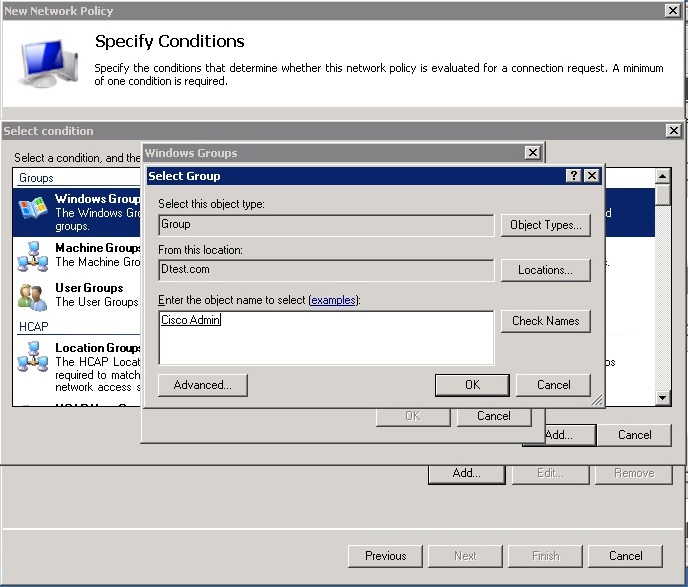Select the Machine Groups list item
The image size is (688, 587).
pyautogui.click(x=97, y=248)
